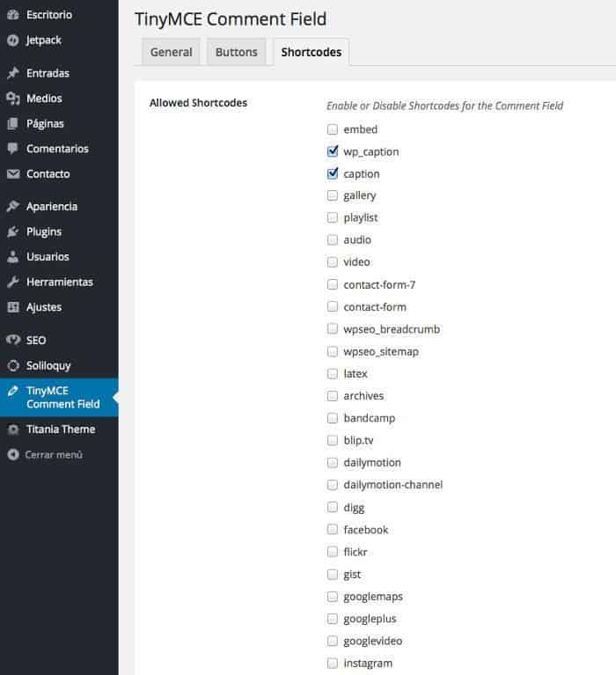Click the Contacto envelope icon
The height and width of the screenshot is (675, 616).
13,174
